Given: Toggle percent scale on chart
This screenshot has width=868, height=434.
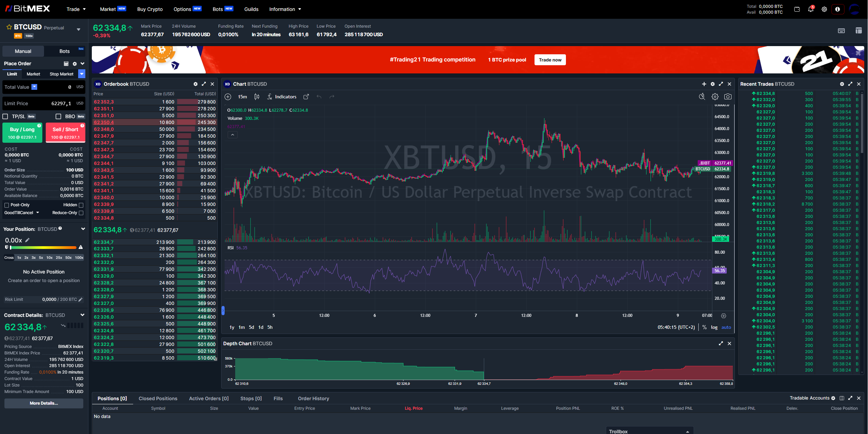Looking at the screenshot, I should click(x=704, y=327).
